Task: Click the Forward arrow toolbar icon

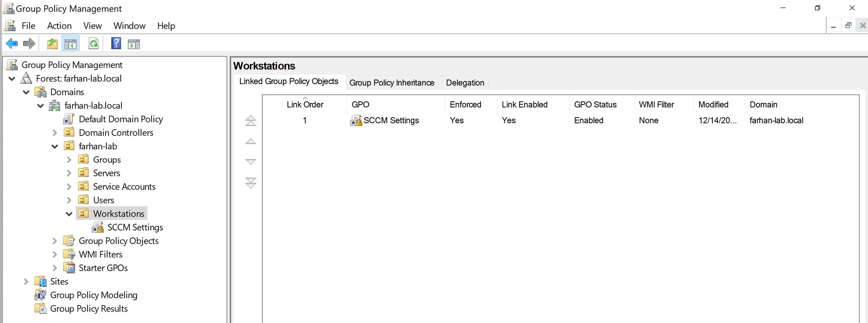Action: coord(29,43)
